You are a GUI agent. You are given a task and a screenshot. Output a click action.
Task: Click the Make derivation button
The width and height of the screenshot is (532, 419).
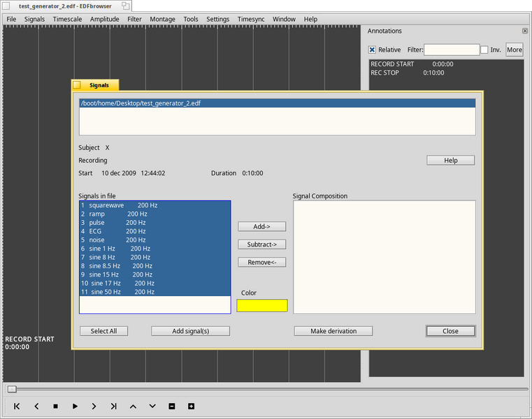click(x=333, y=331)
